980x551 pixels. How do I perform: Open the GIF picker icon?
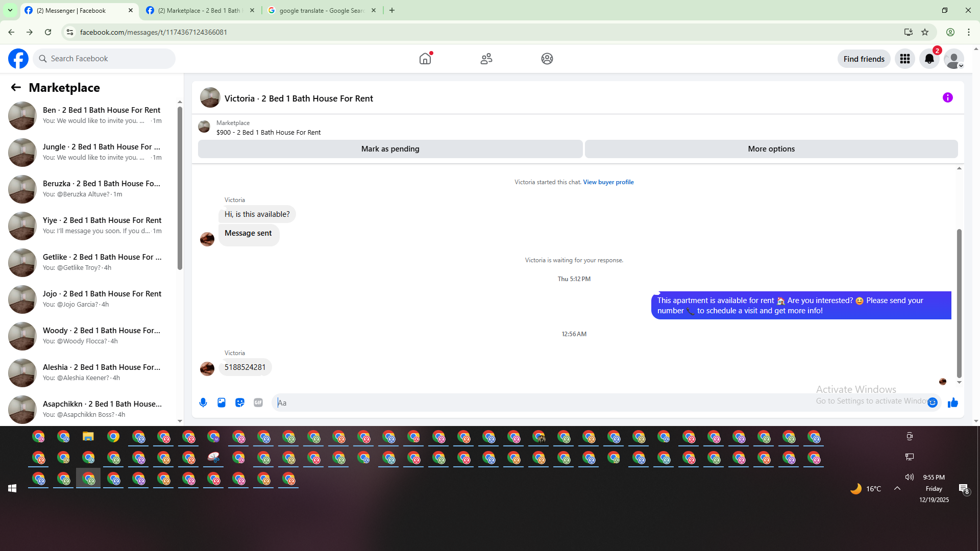tap(258, 403)
